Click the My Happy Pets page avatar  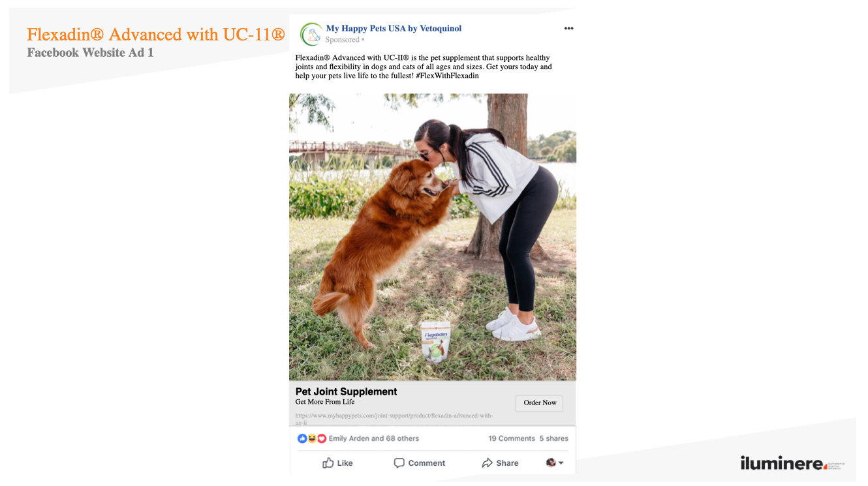pos(311,34)
